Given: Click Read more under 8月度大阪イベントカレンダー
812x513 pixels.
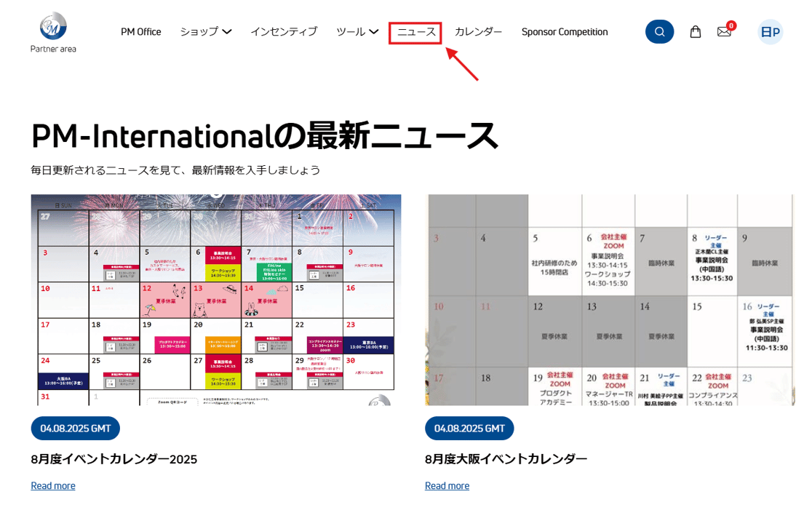Looking at the screenshot, I should (x=447, y=485).
